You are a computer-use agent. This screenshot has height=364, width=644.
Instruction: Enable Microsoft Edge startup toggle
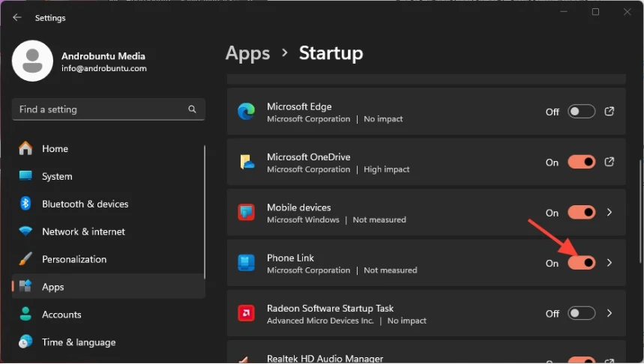pyautogui.click(x=581, y=111)
